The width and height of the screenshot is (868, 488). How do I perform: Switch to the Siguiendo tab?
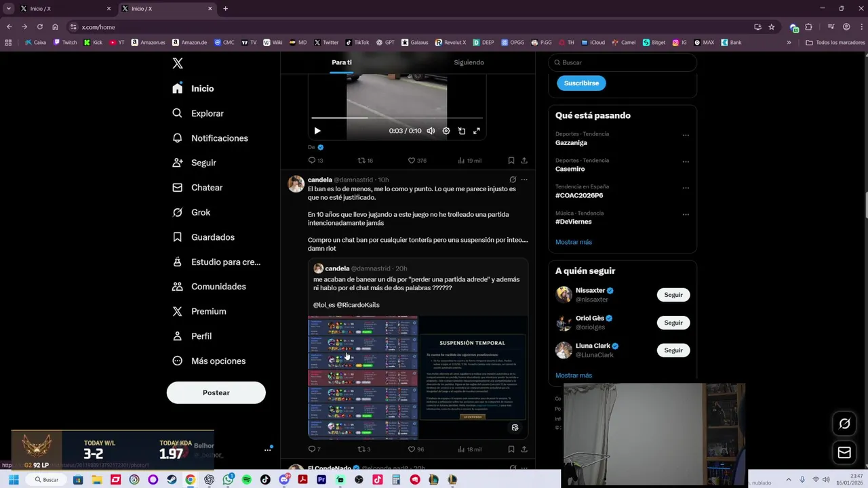tap(469, 62)
